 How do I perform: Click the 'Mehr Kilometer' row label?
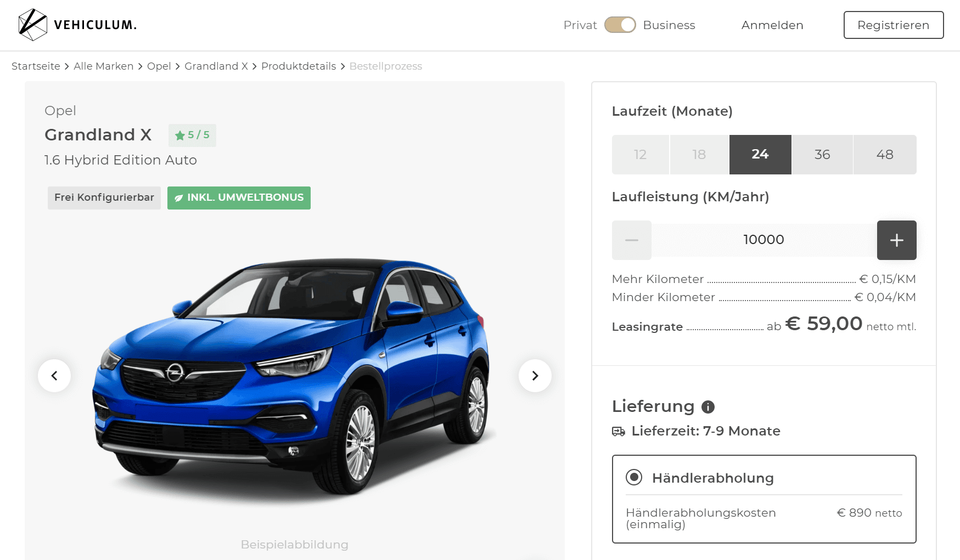pos(658,279)
